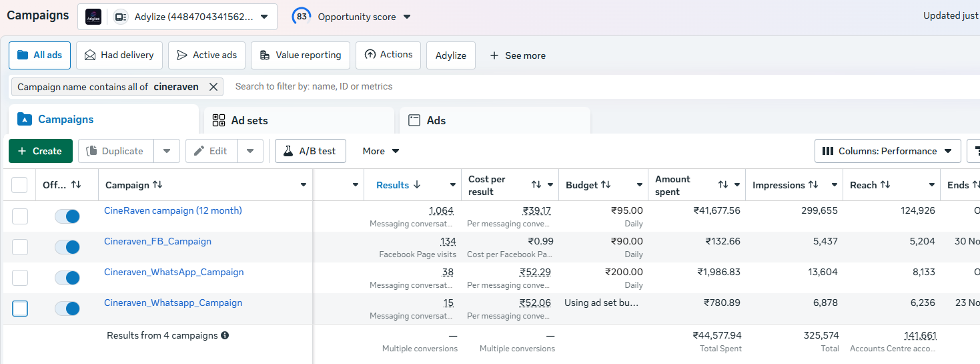Click the Adylize account logo icon
This screenshot has width=980, height=364.
click(x=93, y=17)
